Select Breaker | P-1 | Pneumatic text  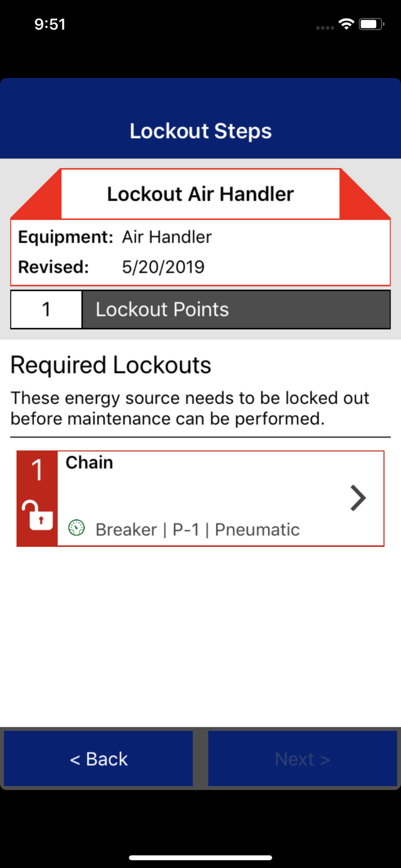click(197, 529)
